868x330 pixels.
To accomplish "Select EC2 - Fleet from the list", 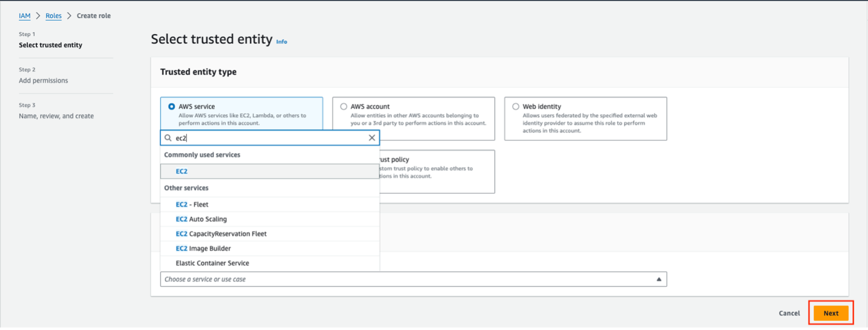I will pos(192,205).
